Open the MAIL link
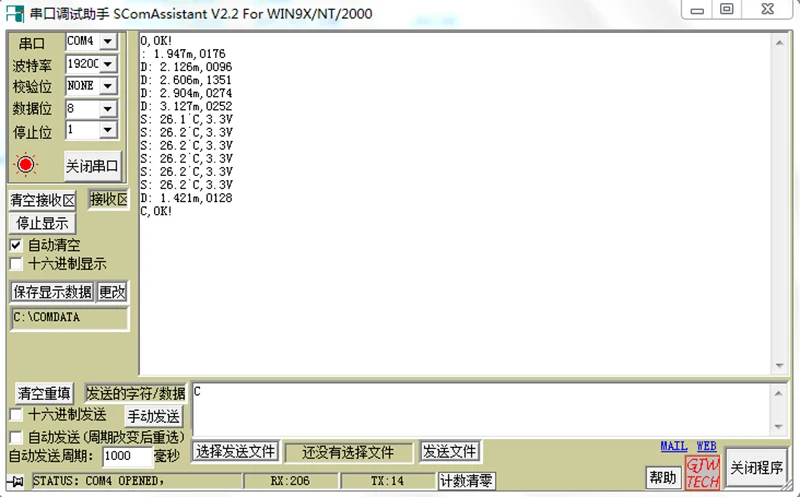 coord(674,446)
